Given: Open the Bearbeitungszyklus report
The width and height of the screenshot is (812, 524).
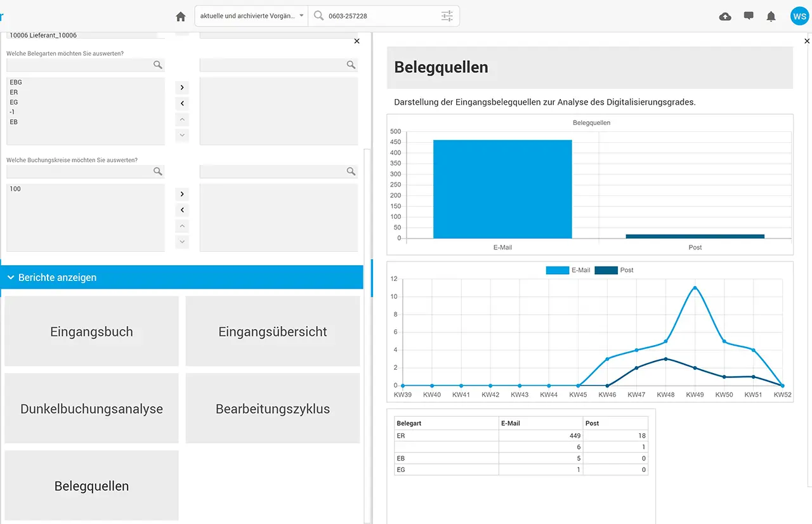Looking at the screenshot, I should (x=273, y=409).
